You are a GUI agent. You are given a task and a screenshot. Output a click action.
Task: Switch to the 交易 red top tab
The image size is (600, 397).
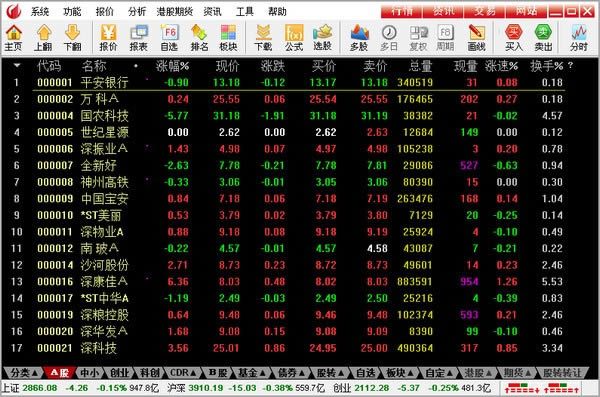(485, 11)
